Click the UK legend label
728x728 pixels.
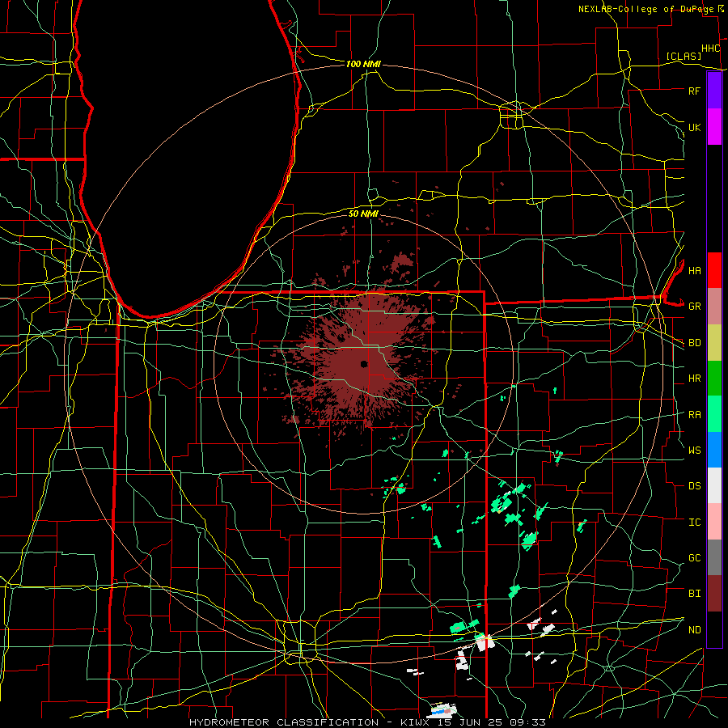(x=694, y=127)
